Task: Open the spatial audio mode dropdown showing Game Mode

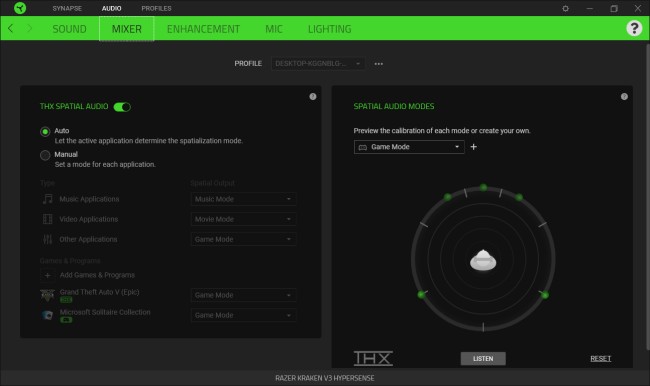Action: tap(409, 147)
